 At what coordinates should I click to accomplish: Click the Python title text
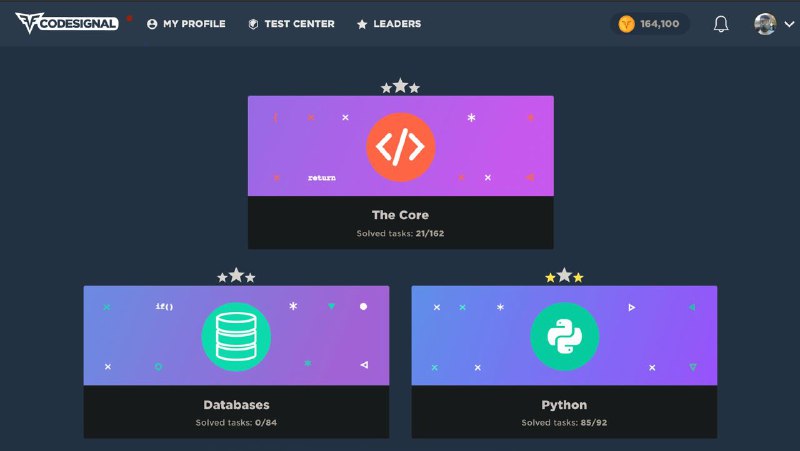point(564,405)
